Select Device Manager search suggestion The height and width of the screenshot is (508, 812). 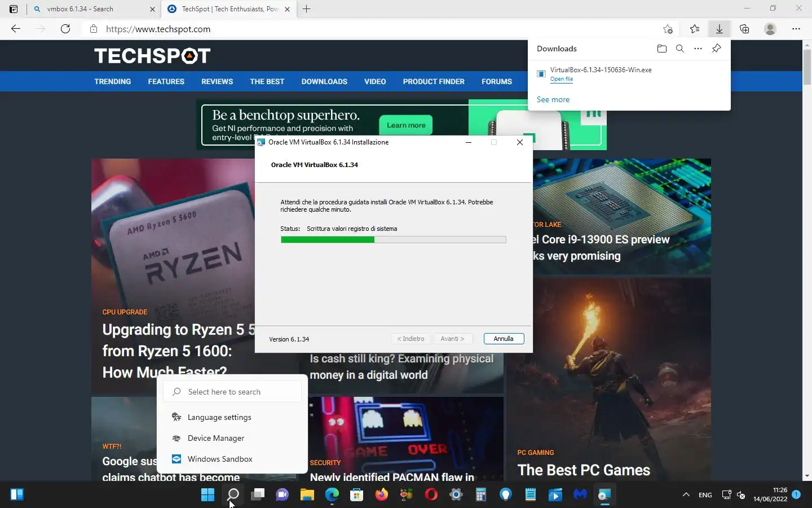click(232, 438)
